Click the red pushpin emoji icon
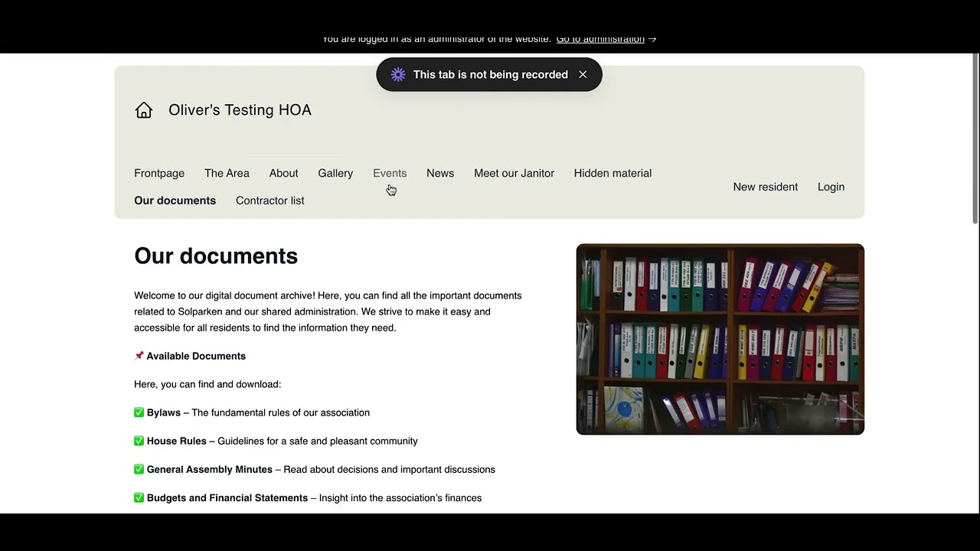Screen dimensions: 980x551 [139, 356]
